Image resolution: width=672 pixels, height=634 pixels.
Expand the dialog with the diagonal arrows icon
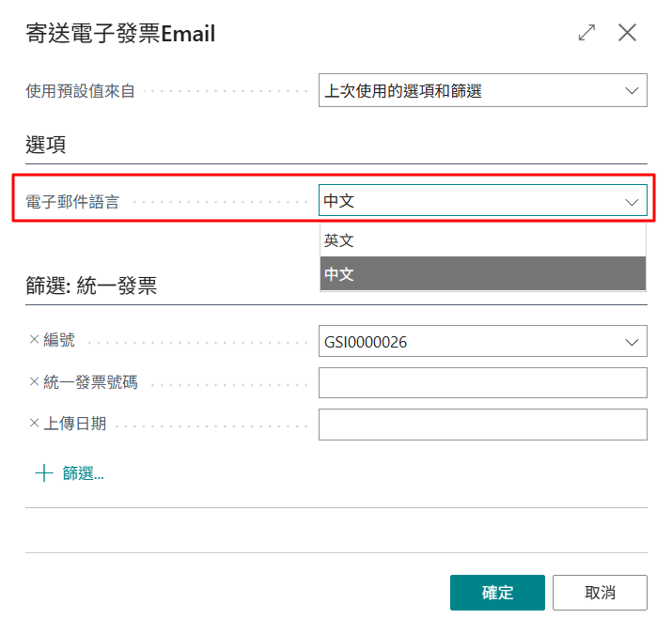[x=586, y=33]
